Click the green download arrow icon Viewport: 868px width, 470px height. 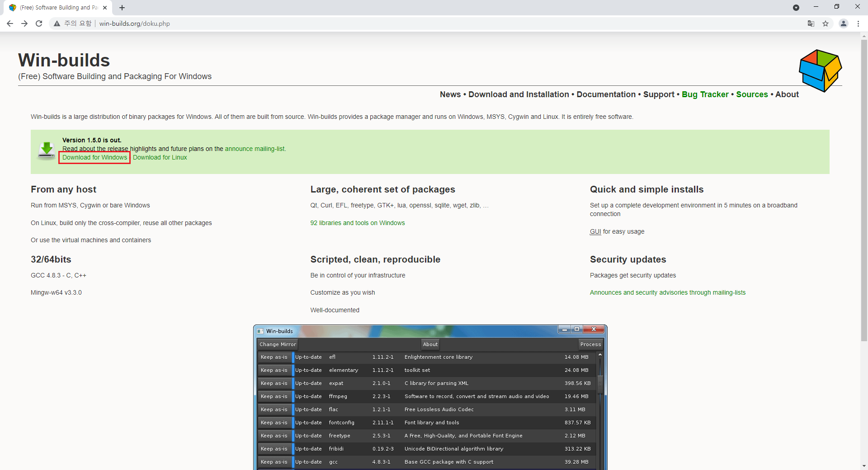click(x=46, y=150)
